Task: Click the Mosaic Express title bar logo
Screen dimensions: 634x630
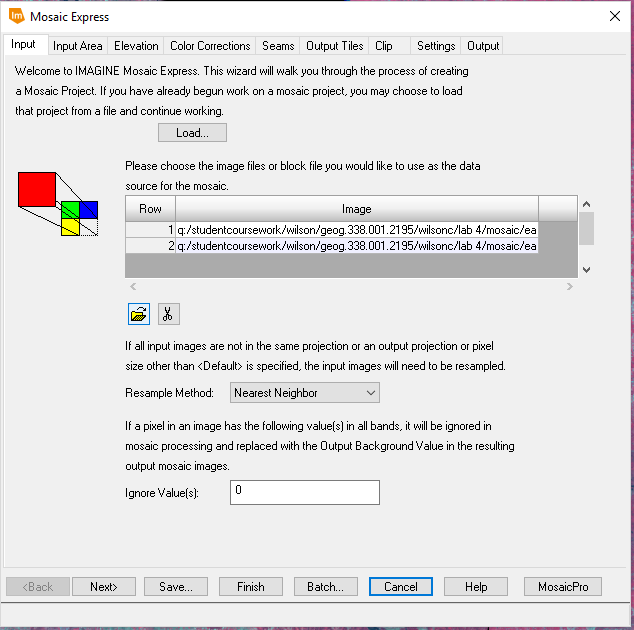Action: pos(17,17)
